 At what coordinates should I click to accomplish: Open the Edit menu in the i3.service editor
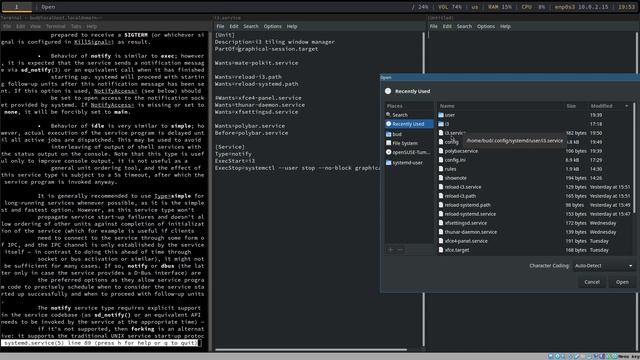233,26
